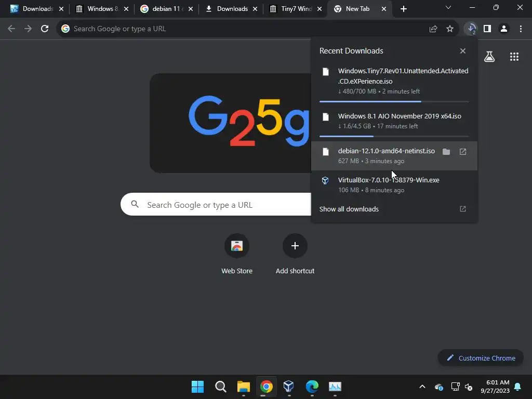
Task: Click the Customize Chrome button
Action: (481, 358)
